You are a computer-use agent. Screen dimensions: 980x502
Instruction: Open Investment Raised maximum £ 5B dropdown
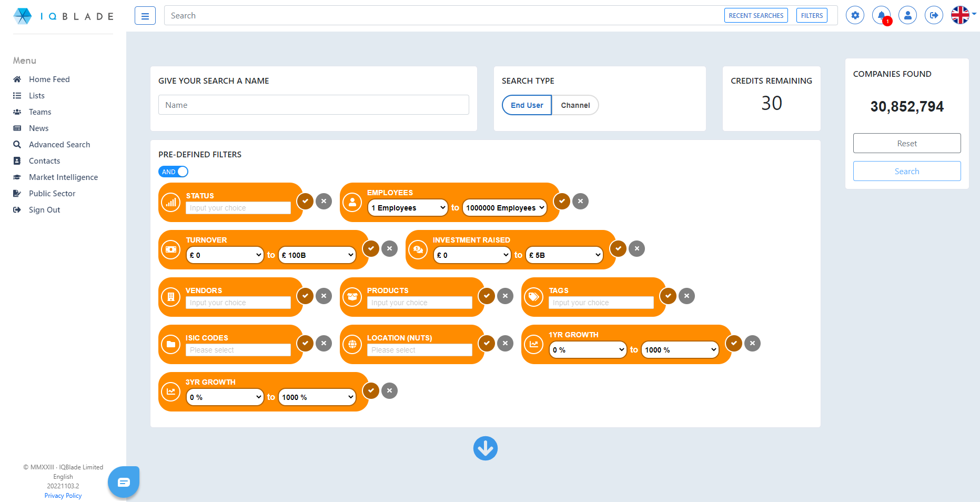coord(564,255)
